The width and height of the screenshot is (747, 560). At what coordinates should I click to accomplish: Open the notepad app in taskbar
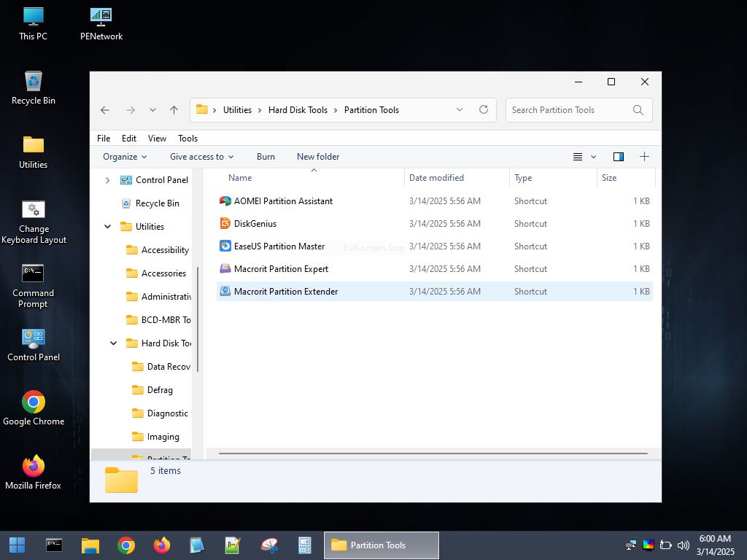point(197,545)
